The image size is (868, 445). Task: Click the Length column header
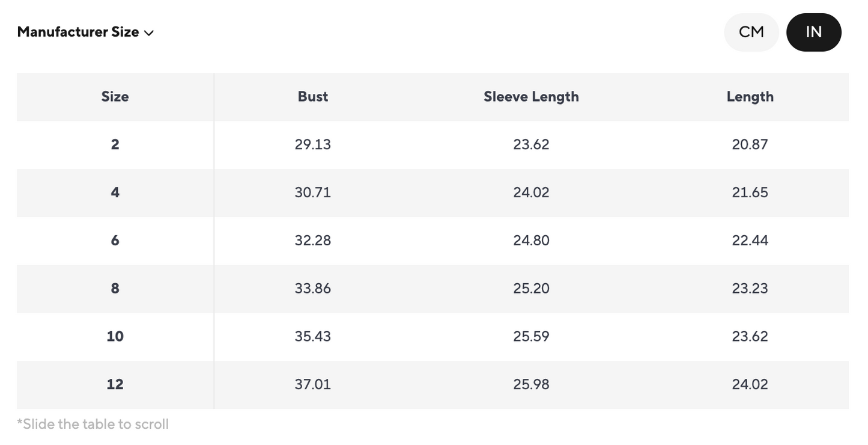coord(750,97)
